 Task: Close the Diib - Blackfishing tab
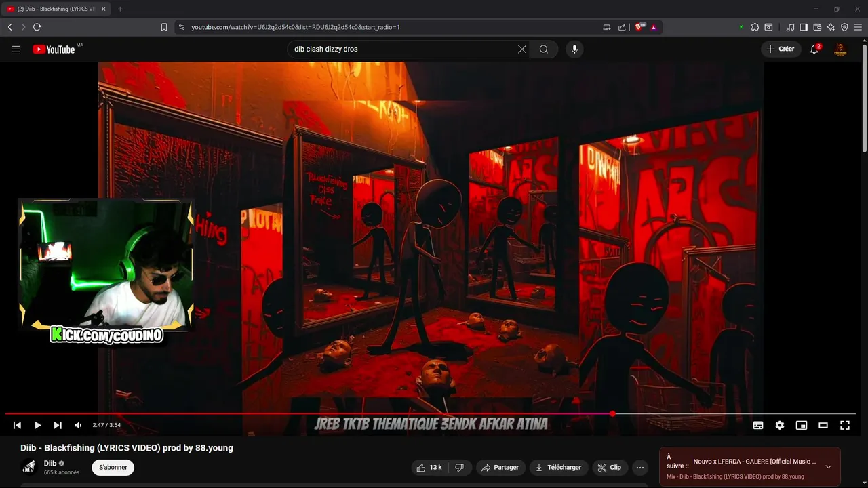coord(103,9)
